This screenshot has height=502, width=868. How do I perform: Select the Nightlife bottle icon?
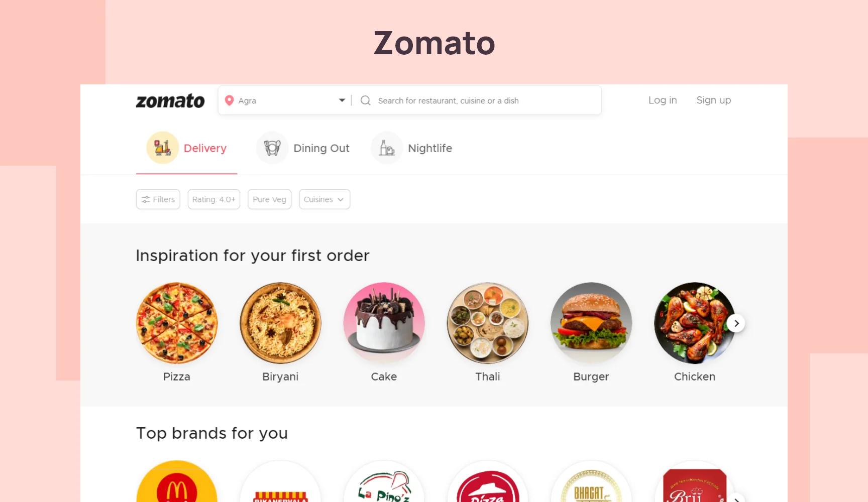point(387,148)
